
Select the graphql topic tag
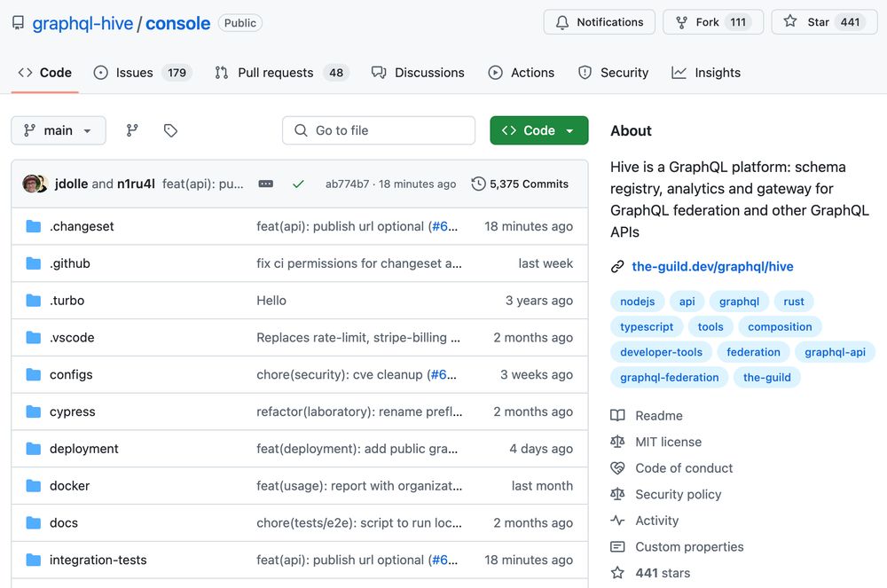coord(739,302)
